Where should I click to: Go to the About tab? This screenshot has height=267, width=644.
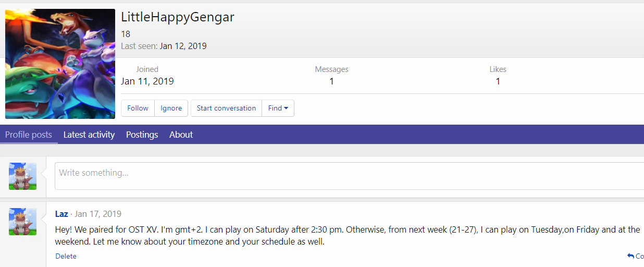[x=181, y=135]
